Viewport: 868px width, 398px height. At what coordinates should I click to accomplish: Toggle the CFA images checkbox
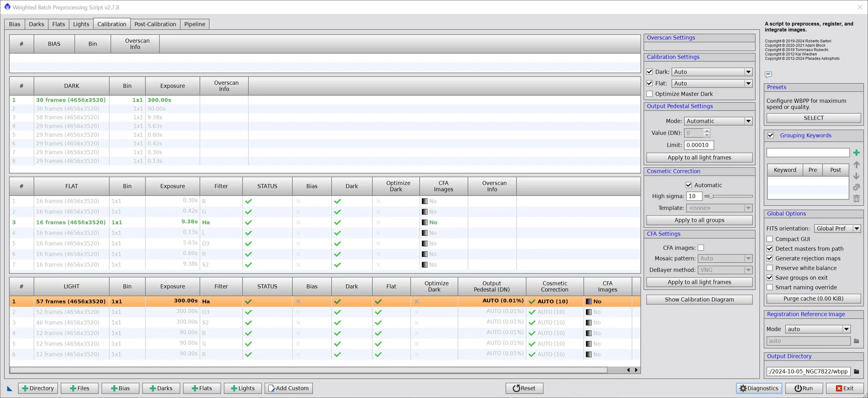pyautogui.click(x=701, y=248)
